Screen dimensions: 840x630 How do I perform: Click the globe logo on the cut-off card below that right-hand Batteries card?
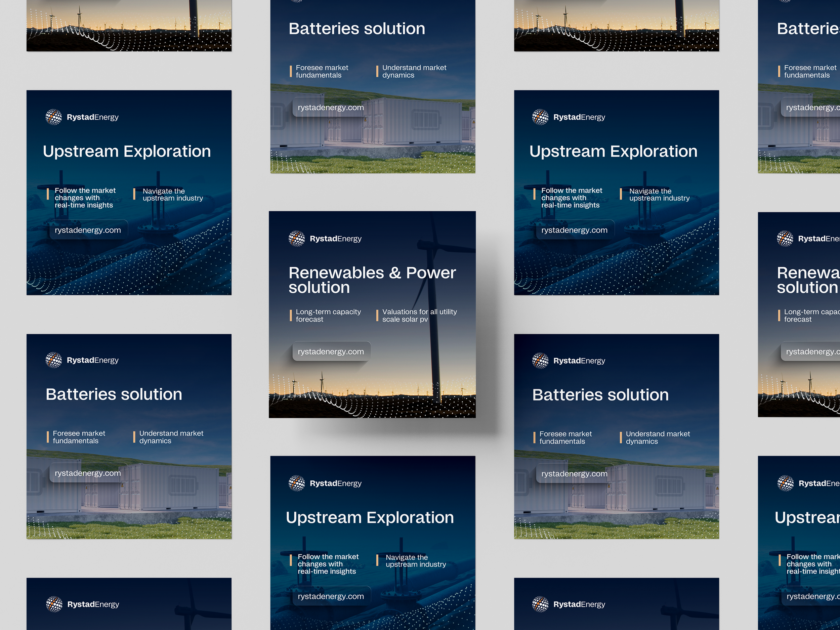(x=540, y=604)
